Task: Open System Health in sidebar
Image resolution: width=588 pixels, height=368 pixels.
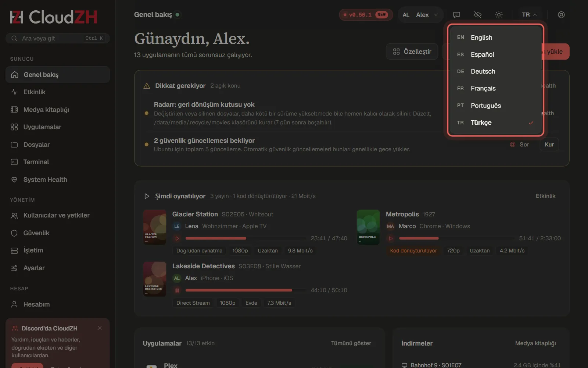Action: 58,180
